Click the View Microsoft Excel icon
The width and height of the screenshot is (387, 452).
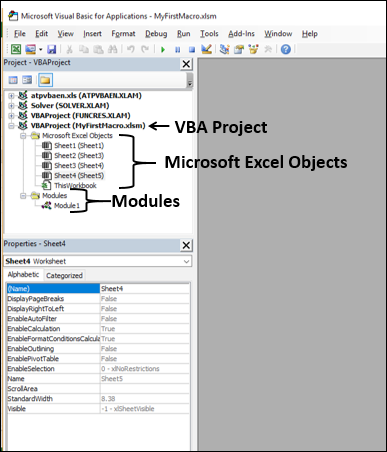pyautogui.click(x=16, y=49)
